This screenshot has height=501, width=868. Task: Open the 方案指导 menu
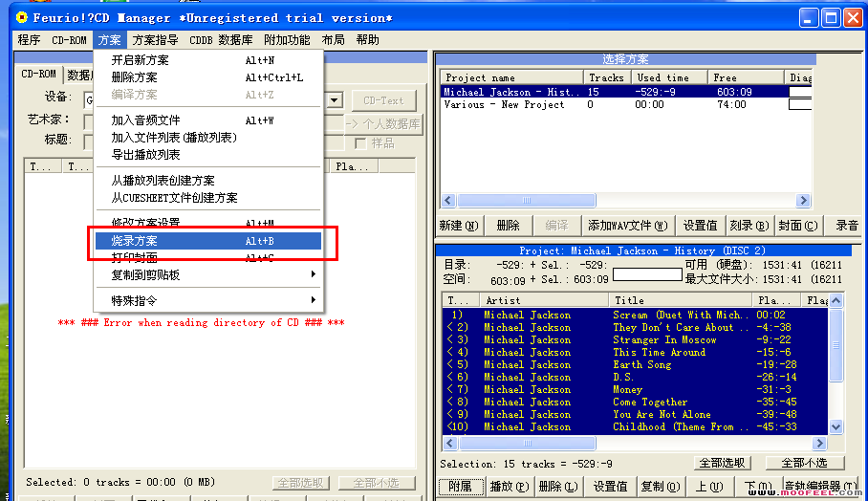point(155,40)
